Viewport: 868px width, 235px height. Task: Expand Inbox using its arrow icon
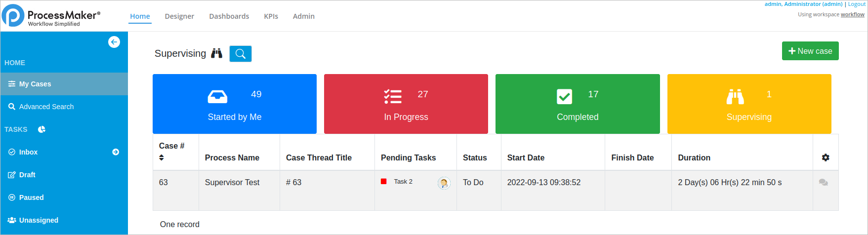tap(116, 152)
